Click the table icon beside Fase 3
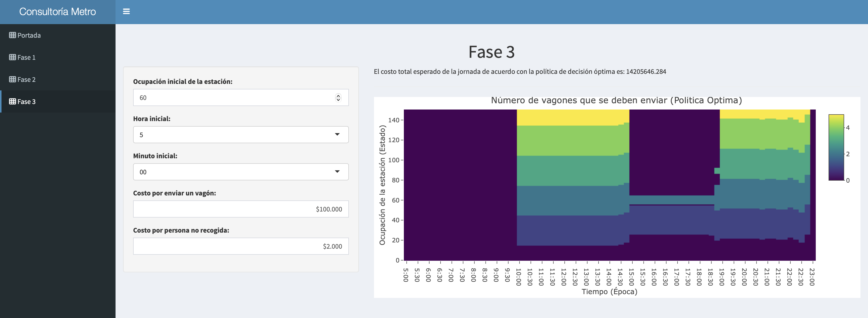 (x=13, y=101)
